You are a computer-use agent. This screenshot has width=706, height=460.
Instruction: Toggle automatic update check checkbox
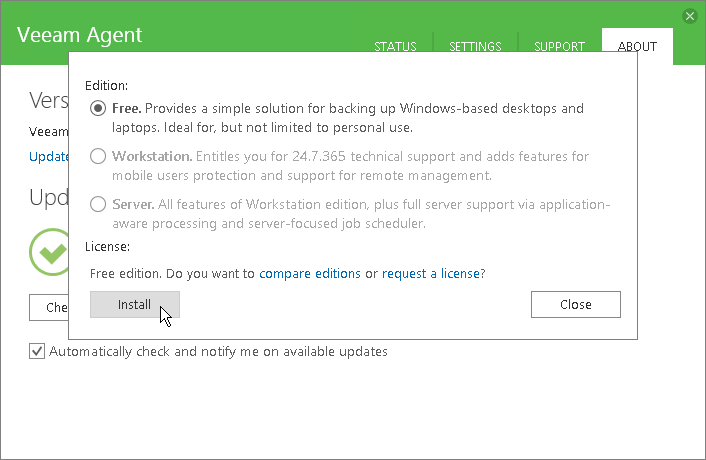coord(38,352)
